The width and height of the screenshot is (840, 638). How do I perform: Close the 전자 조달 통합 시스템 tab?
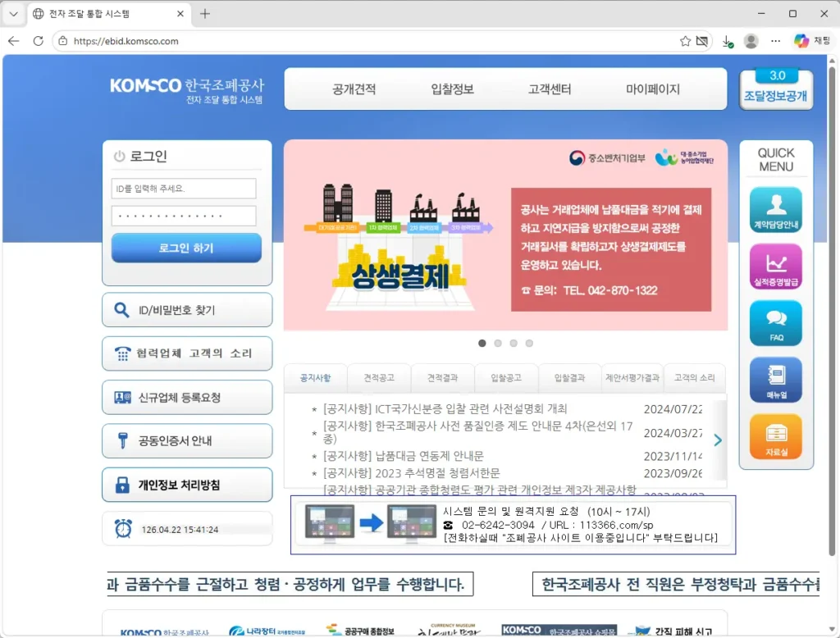pyautogui.click(x=180, y=14)
